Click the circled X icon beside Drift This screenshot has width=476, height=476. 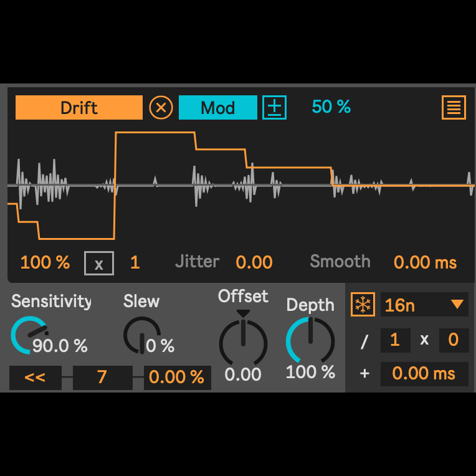point(161,107)
